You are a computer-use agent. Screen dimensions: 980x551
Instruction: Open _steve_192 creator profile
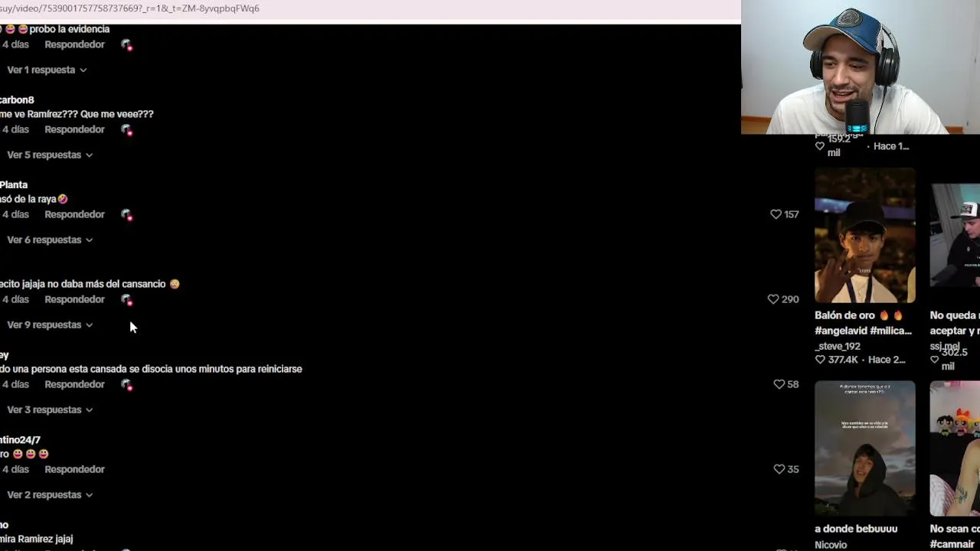[837, 346]
